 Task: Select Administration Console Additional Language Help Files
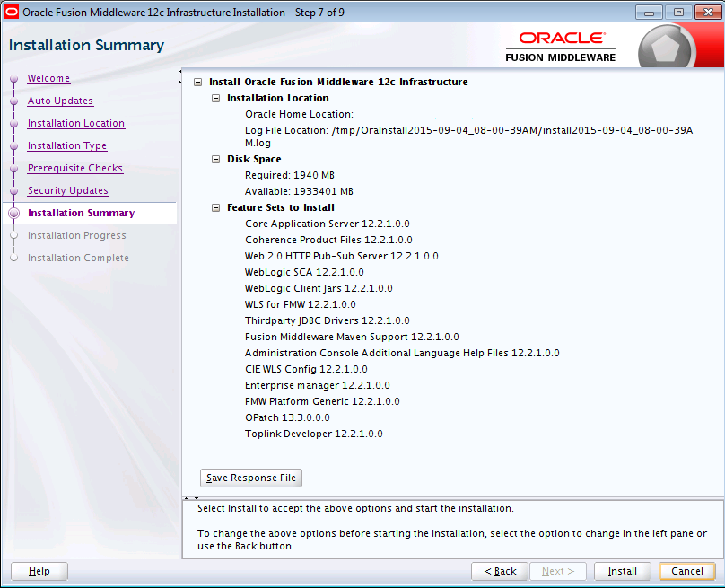click(x=402, y=354)
